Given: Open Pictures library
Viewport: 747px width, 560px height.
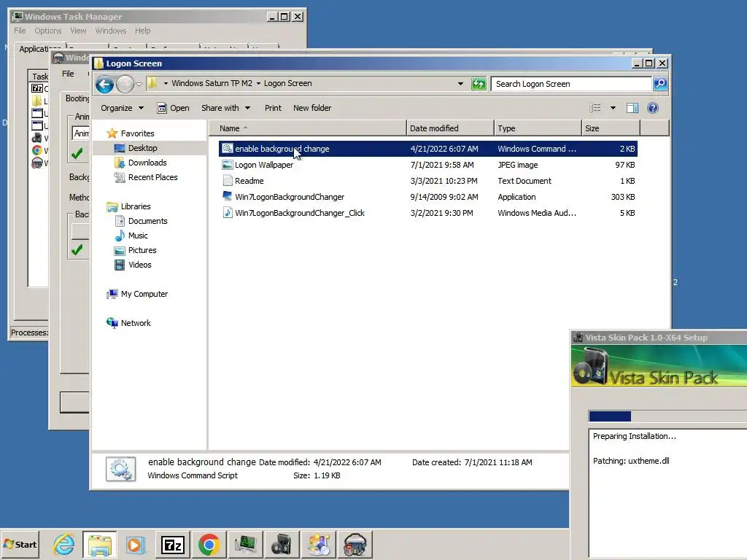Looking at the screenshot, I should [142, 250].
